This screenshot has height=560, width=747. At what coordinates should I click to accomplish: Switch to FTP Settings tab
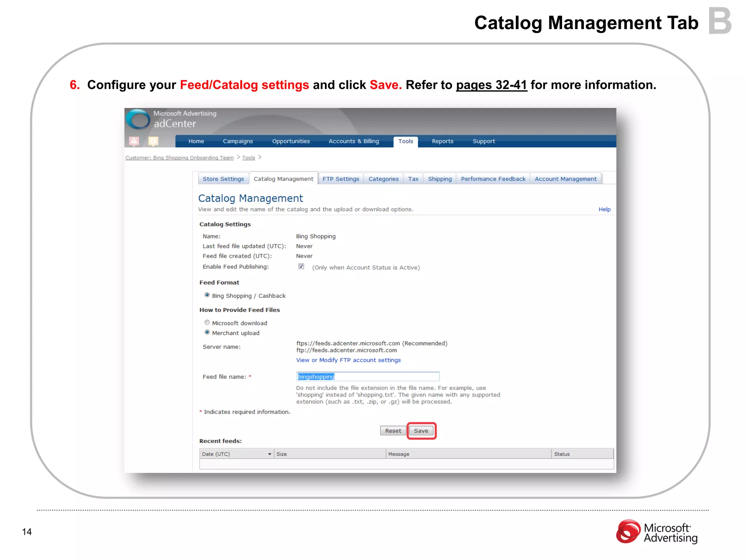(341, 179)
